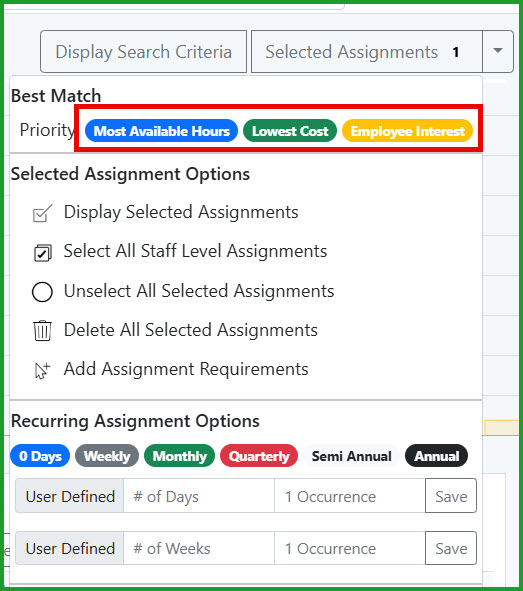Select the Lowest Cost priority badge

(290, 131)
